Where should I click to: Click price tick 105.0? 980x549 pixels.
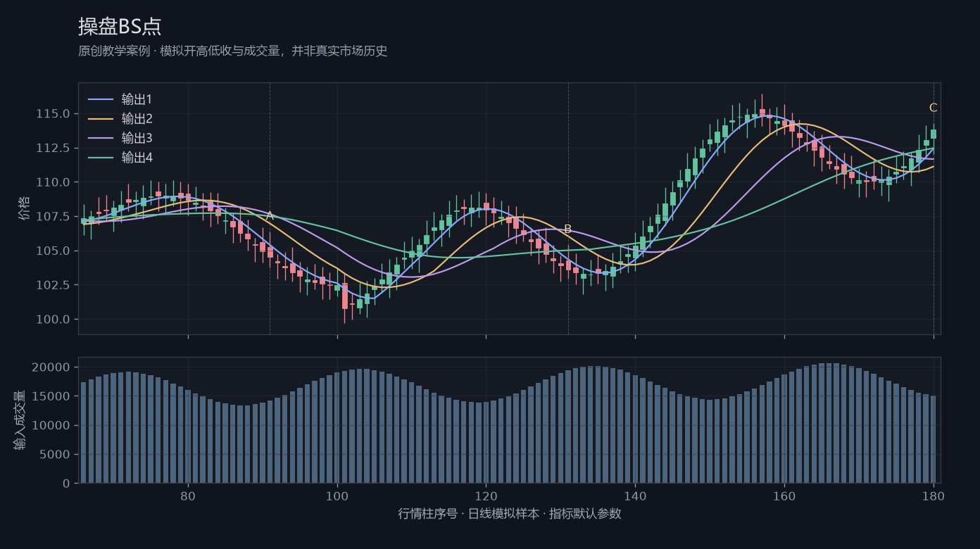point(53,251)
